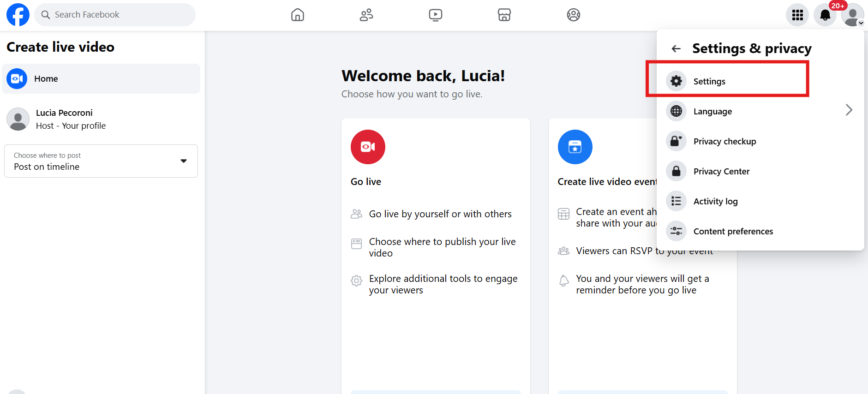Screen dimensions: 868x394
Task: Open Privacy Center
Action: click(721, 171)
